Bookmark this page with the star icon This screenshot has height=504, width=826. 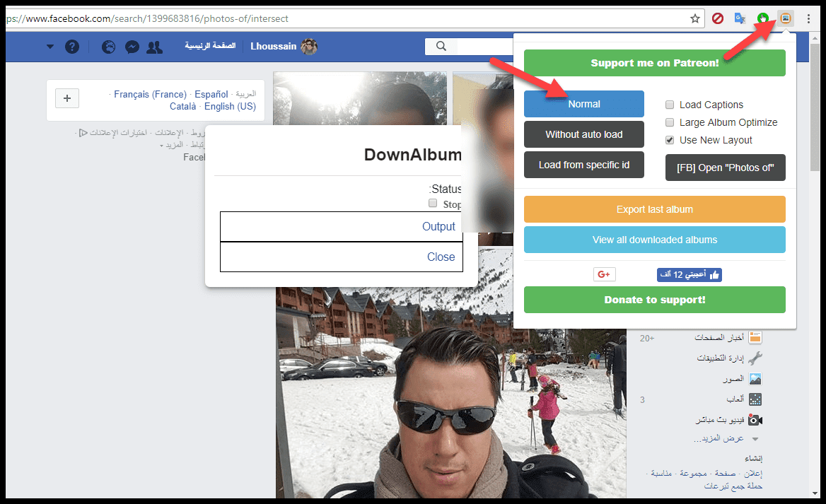695,19
